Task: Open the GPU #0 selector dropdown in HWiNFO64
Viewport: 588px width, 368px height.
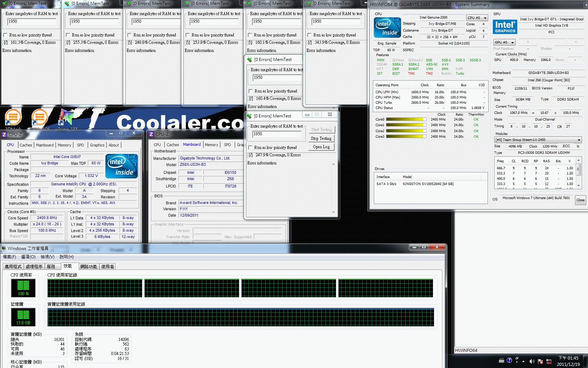Action: 504,42
